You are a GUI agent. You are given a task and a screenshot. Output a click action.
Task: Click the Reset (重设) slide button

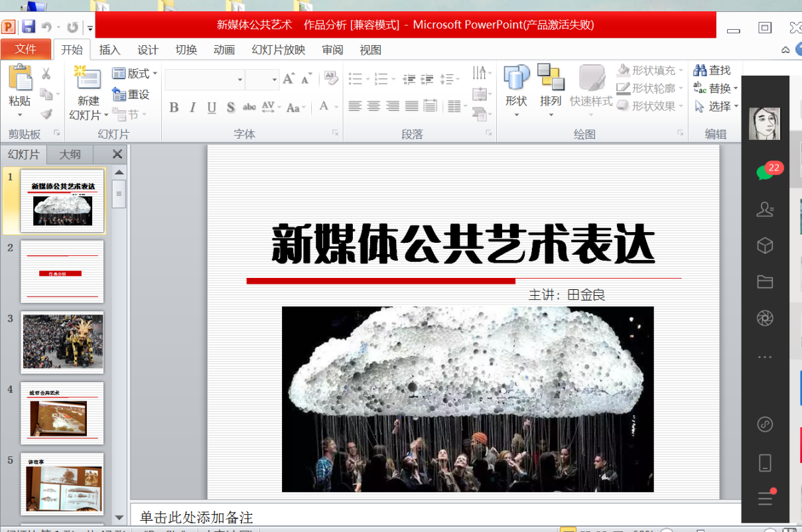131,95
